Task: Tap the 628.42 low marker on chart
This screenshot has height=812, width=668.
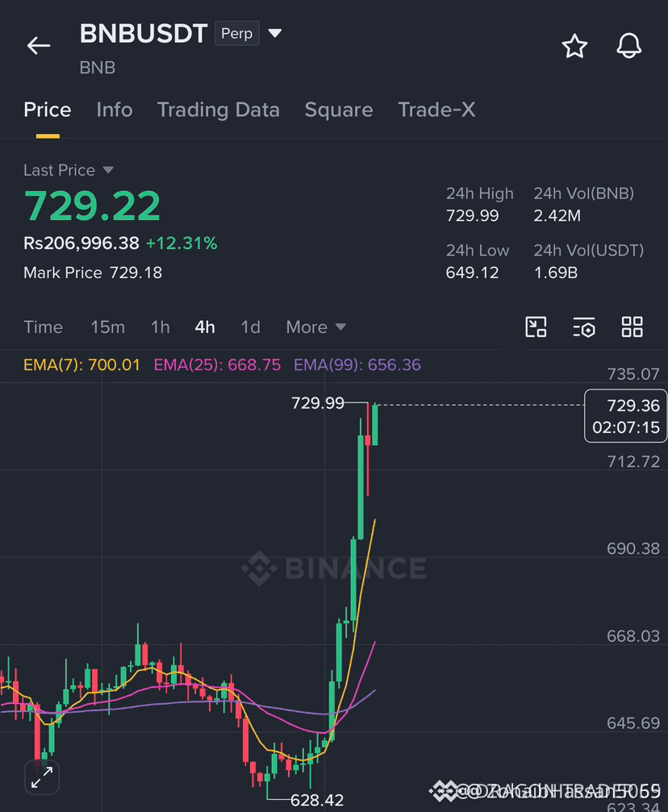Action: coord(316,801)
